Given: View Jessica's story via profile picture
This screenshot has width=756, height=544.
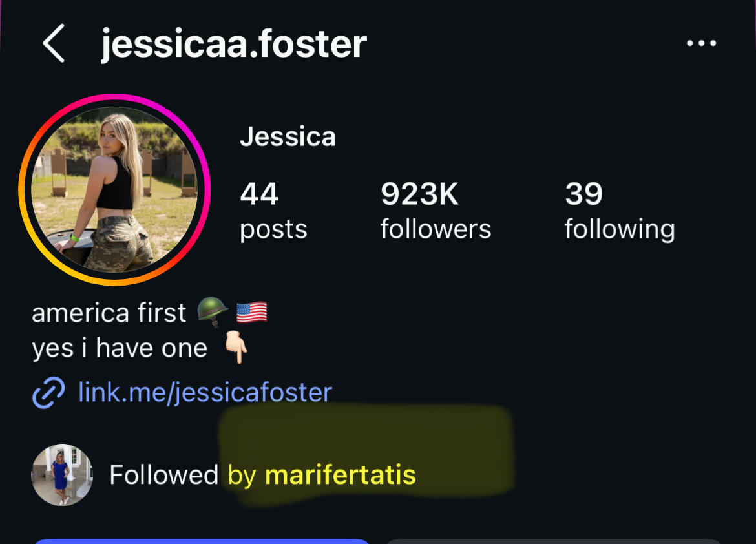Looking at the screenshot, I should [114, 189].
